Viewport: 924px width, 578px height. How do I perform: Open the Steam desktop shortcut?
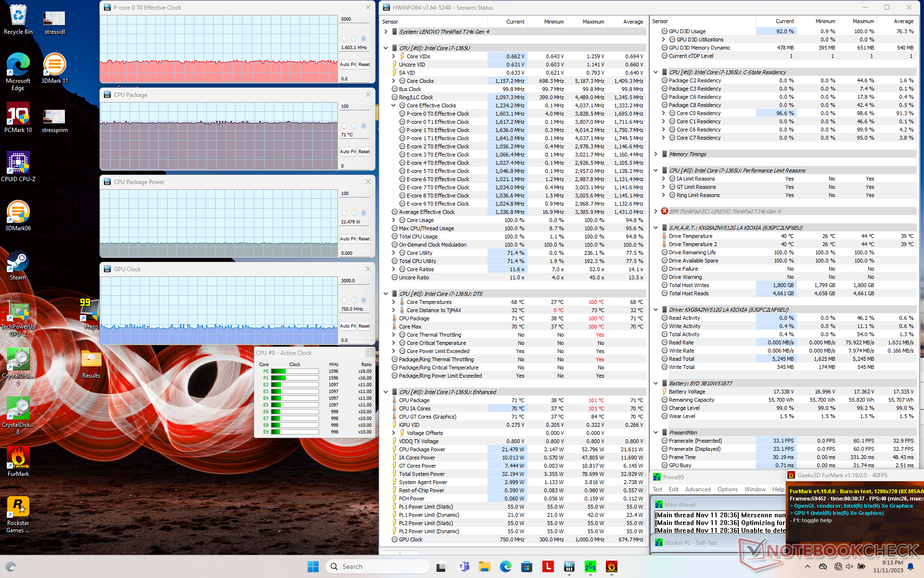click(x=18, y=262)
